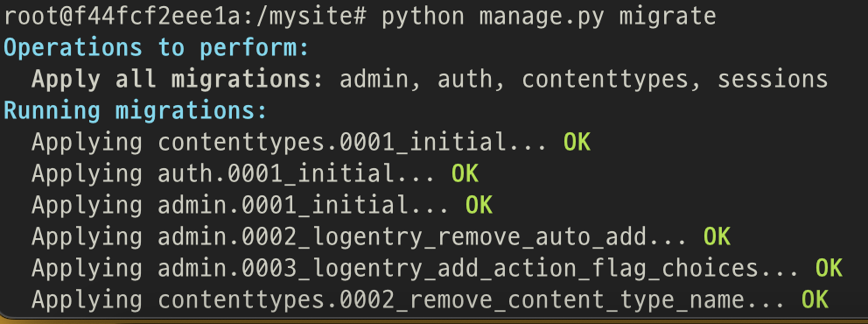Viewport: 868px width, 324px height.
Task: Click the shell prompt root@f44fcf2eee1a text
Action: [x=122, y=16]
